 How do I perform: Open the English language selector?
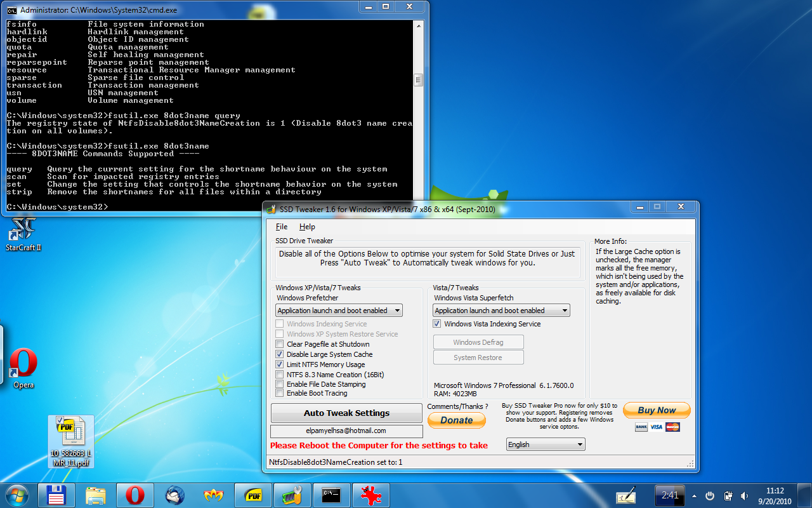(545, 444)
